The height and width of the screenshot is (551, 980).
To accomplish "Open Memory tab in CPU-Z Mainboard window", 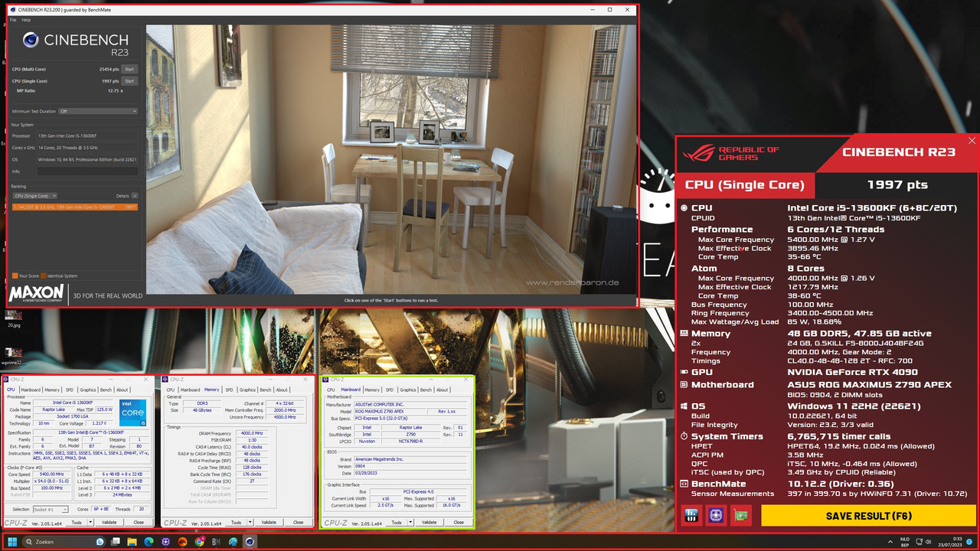I will tap(372, 390).
